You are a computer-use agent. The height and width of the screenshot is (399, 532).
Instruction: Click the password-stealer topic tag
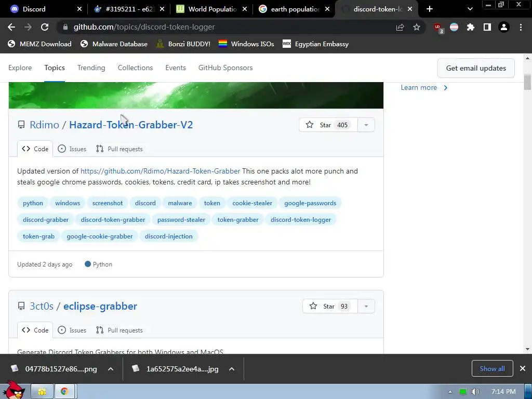(x=181, y=220)
